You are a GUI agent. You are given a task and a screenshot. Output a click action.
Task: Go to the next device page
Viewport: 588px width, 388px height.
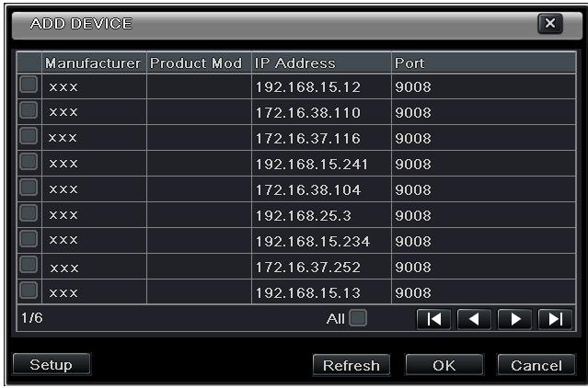pos(514,319)
